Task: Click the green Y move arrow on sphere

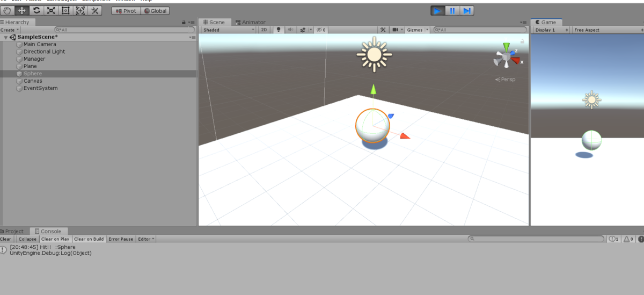Action: pyautogui.click(x=372, y=90)
